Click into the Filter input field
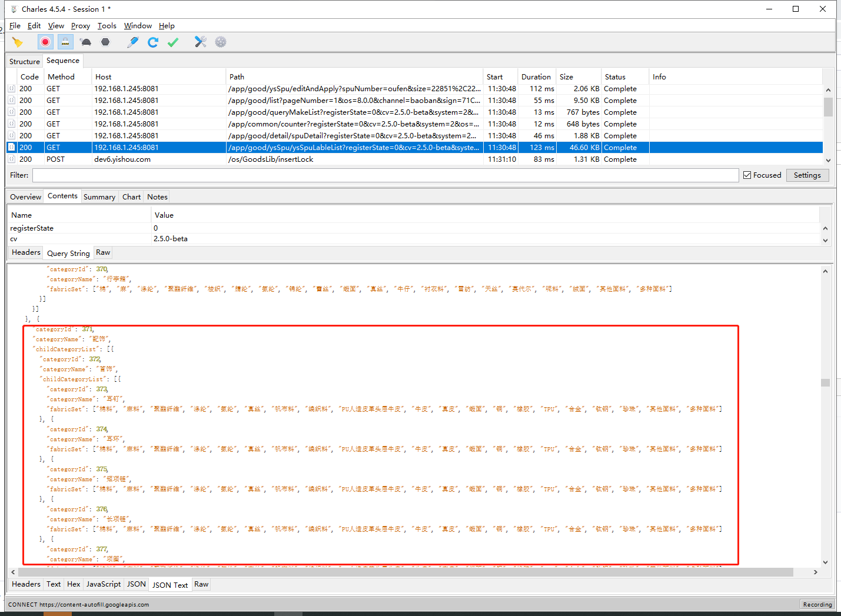 point(385,175)
